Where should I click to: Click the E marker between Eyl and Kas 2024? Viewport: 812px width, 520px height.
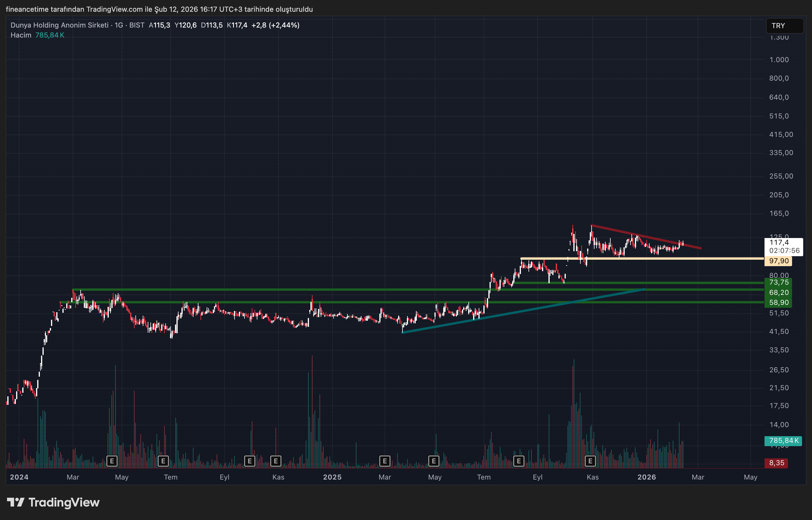click(x=249, y=461)
